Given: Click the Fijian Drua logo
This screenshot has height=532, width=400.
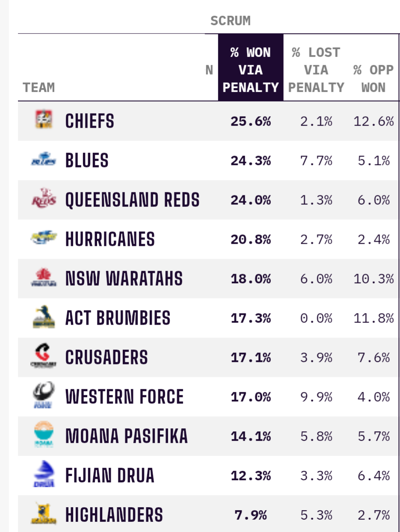Looking at the screenshot, I should 44,474.
